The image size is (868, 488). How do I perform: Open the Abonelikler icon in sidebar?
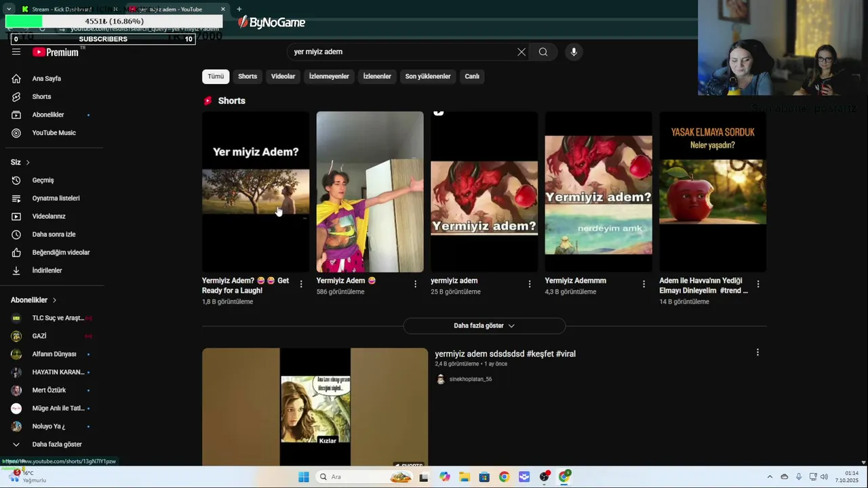tap(16, 115)
